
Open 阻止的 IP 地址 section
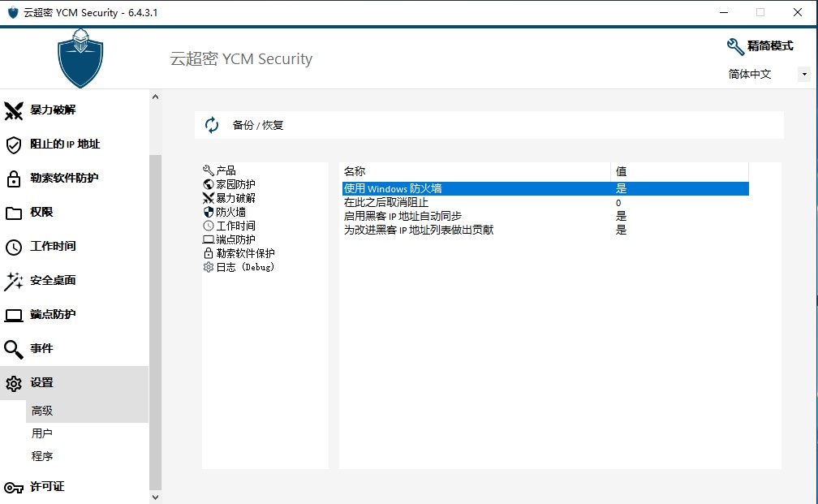pos(65,144)
